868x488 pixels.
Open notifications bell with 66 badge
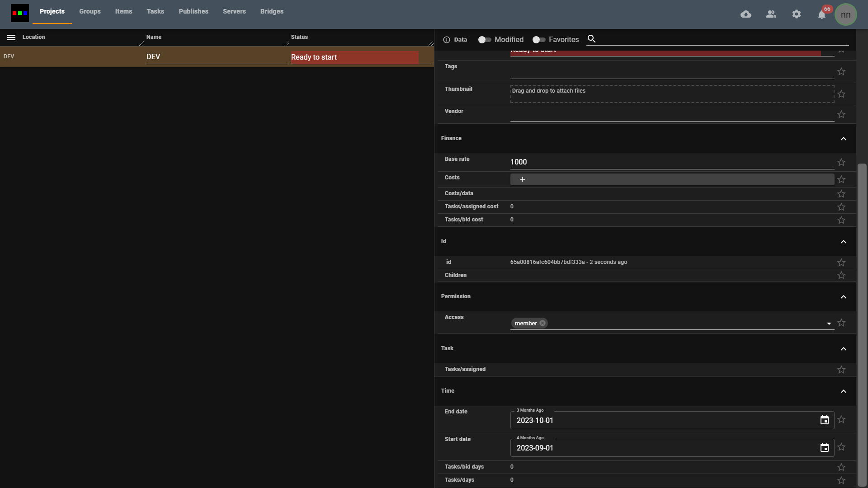pyautogui.click(x=822, y=14)
